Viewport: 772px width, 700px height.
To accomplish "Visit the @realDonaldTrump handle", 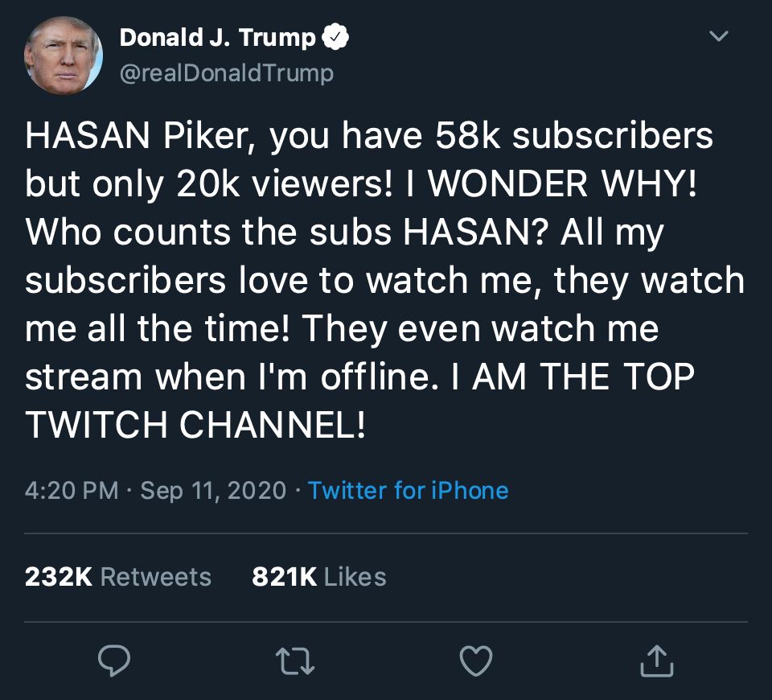I will pos(226,74).
